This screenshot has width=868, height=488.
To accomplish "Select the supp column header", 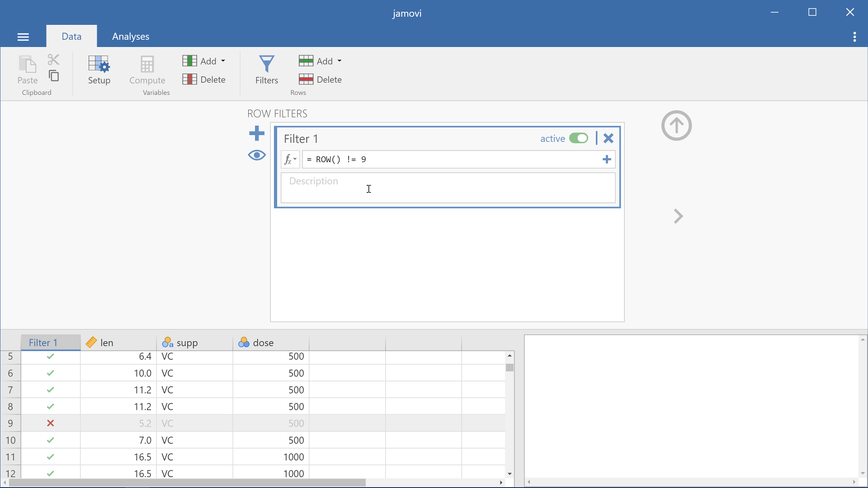I will (195, 343).
